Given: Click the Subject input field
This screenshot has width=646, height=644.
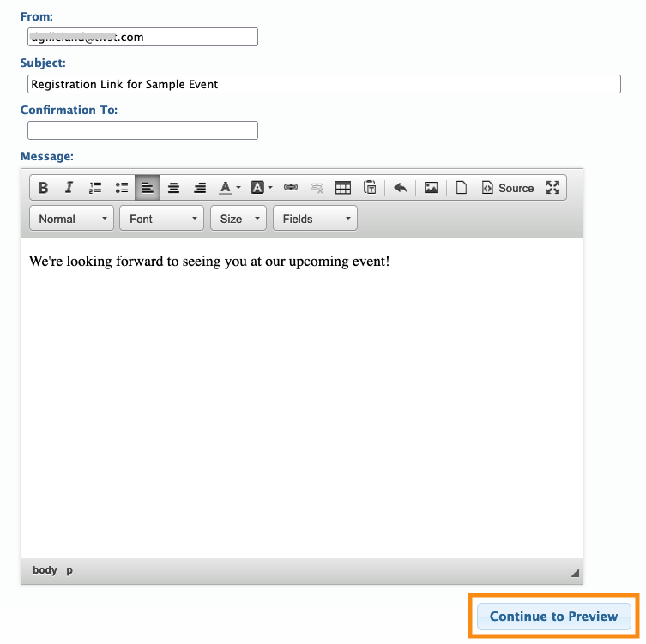Looking at the screenshot, I should point(323,84).
